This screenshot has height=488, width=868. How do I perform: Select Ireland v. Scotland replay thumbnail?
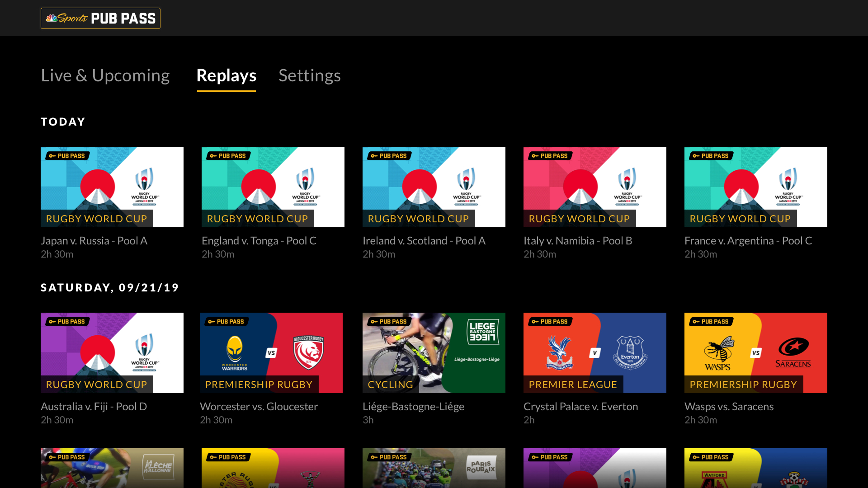point(434,187)
